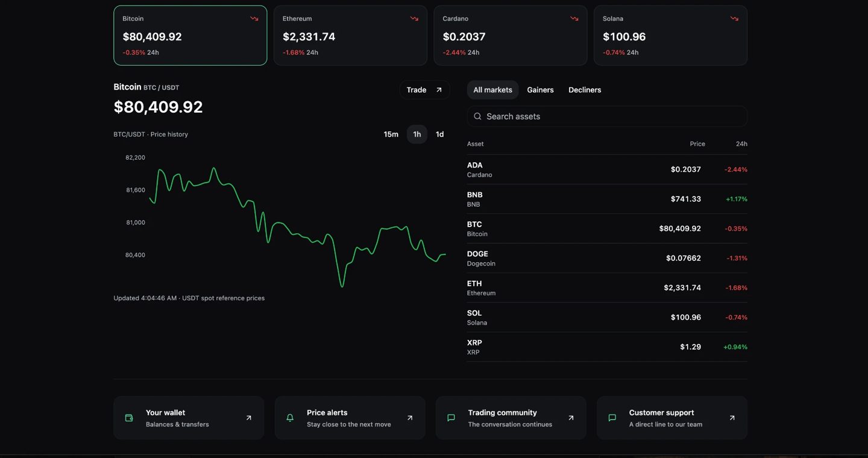
Task: Open the Trade button for Bitcoin
Action: (424, 90)
